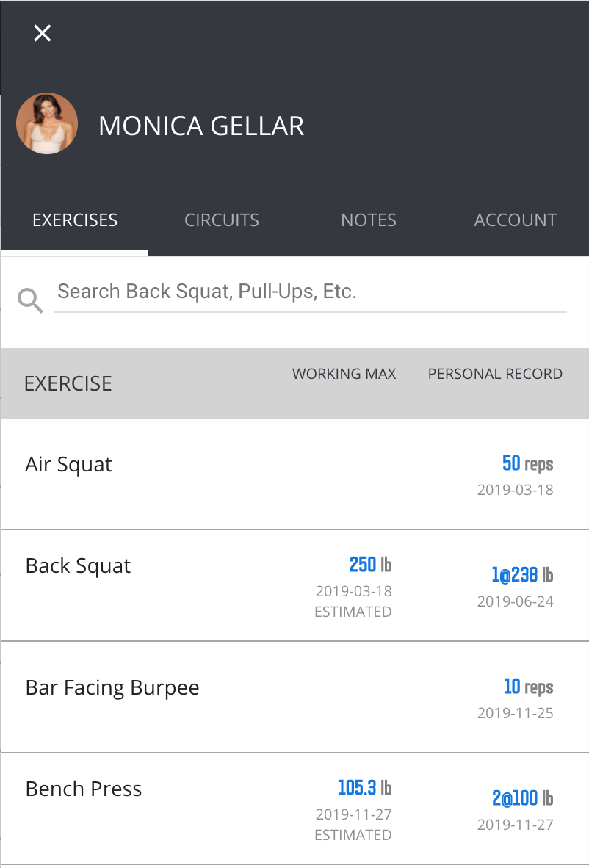Open the Air Squat exercise row
The image size is (589, 868).
click(295, 474)
